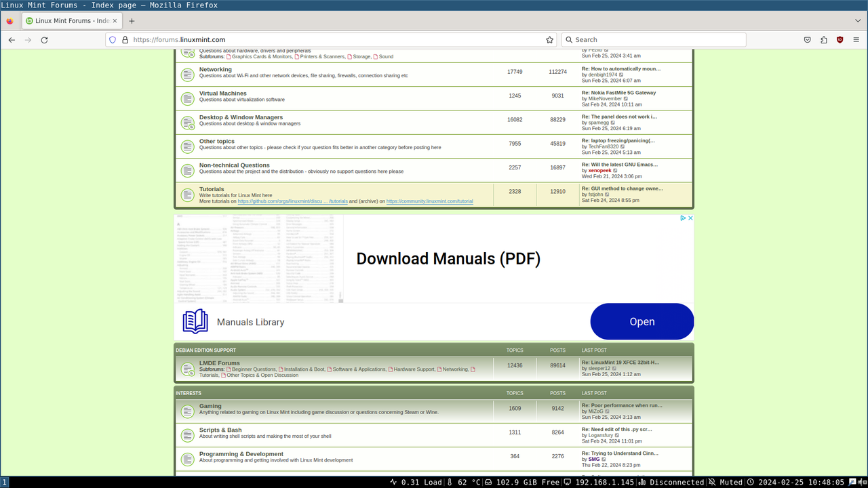Viewport: 868px width, 488px height.
Task: Open the Tutorials forum
Action: pyautogui.click(x=212, y=189)
